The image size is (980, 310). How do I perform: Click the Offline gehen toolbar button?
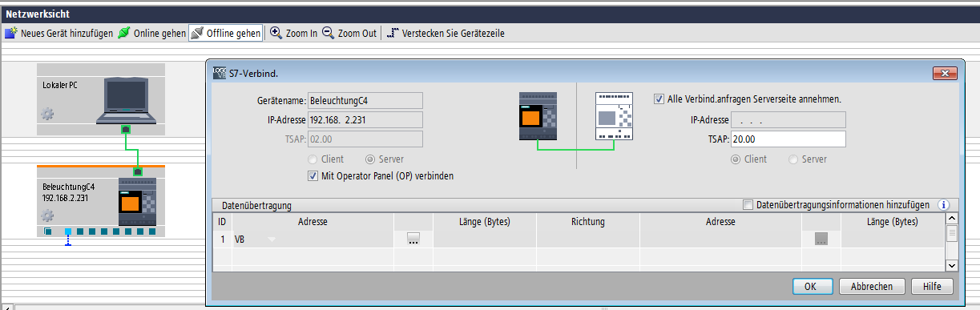point(226,34)
